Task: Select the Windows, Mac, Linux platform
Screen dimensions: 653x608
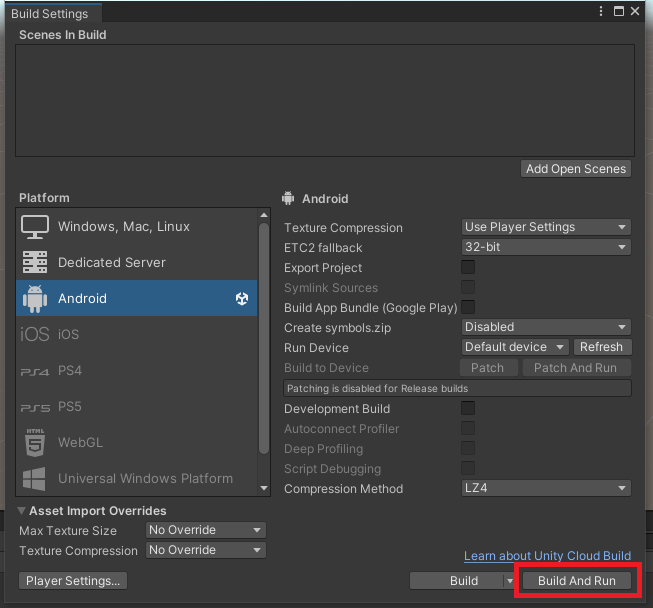Action: (137, 227)
